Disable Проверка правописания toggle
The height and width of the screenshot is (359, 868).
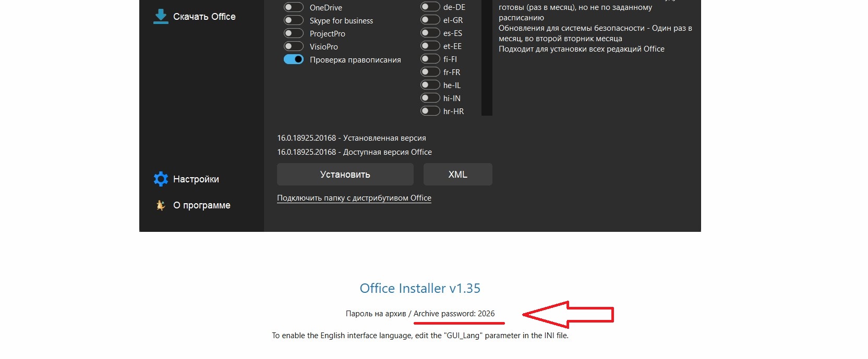tap(294, 59)
